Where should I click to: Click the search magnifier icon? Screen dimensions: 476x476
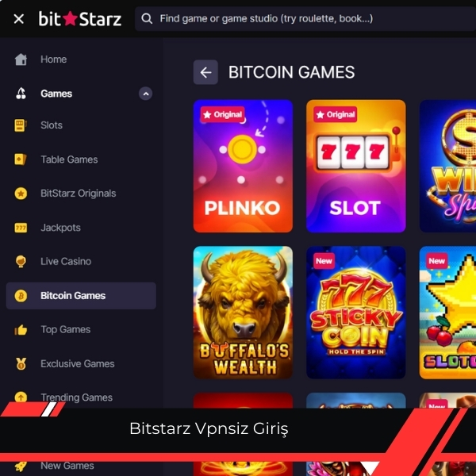point(147,18)
